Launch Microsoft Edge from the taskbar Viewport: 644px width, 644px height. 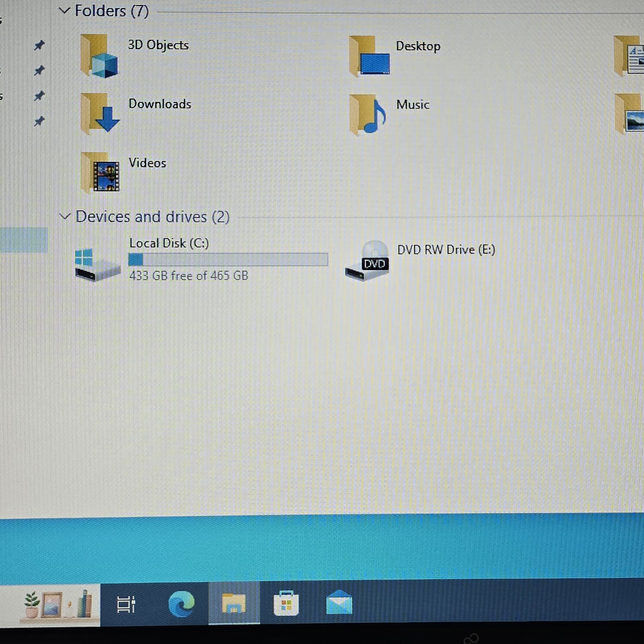[x=181, y=604]
